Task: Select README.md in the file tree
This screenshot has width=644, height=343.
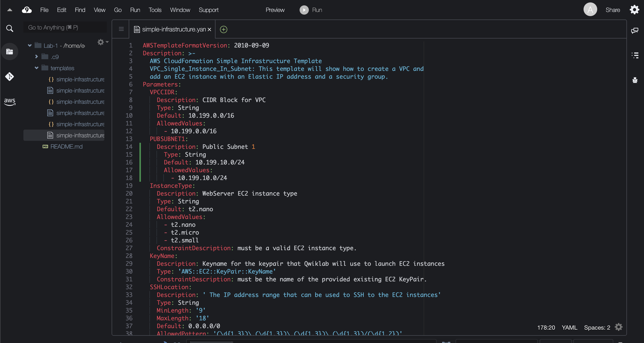Action: pyautogui.click(x=67, y=146)
